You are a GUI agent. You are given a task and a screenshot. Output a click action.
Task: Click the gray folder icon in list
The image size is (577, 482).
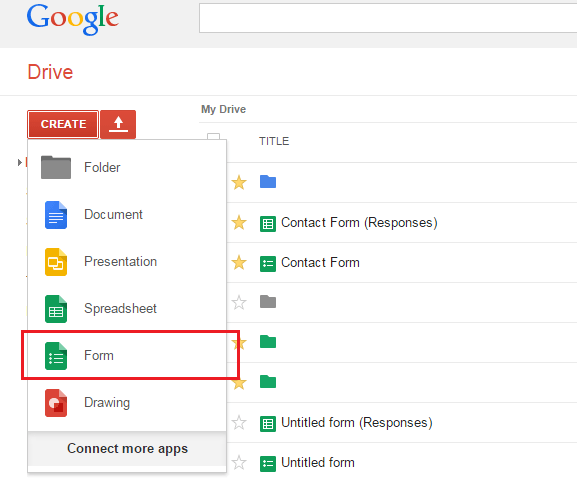click(x=268, y=302)
